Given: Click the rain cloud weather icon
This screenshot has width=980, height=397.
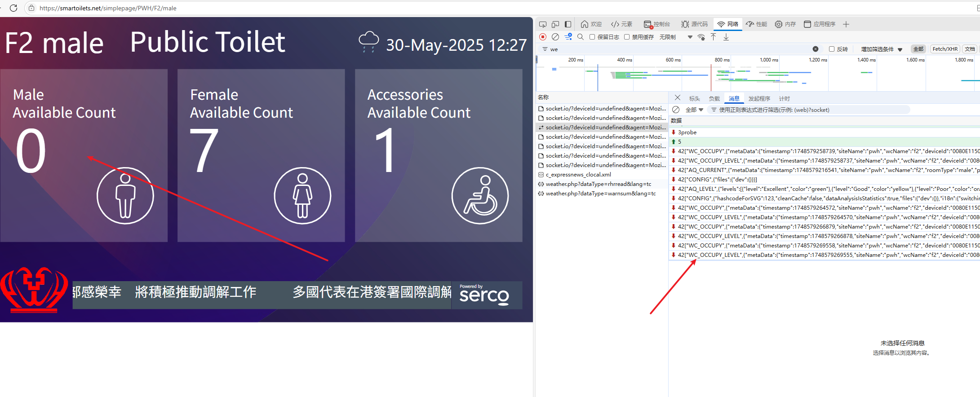Looking at the screenshot, I should pyautogui.click(x=368, y=42).
